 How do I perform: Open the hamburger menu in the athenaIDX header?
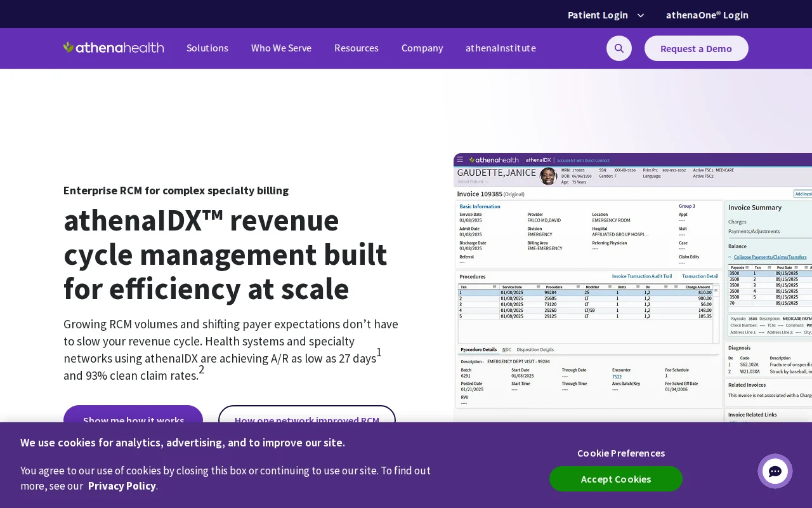460,159
